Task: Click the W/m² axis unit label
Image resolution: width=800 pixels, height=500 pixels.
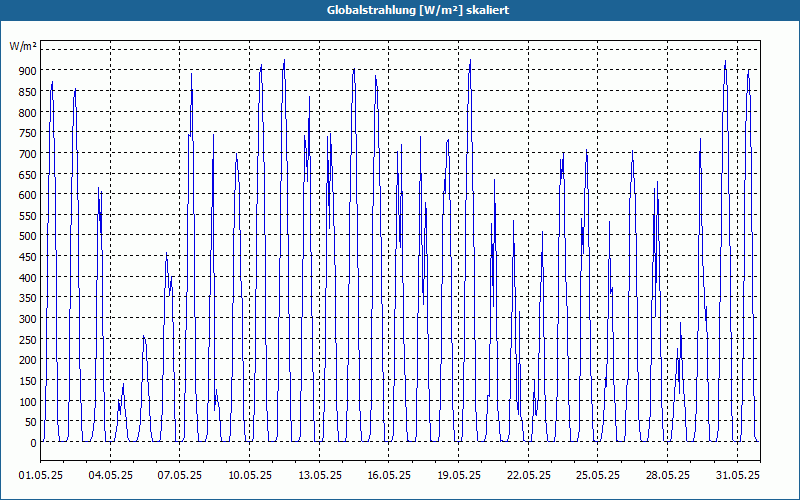Action: click(x=23, y=47)
